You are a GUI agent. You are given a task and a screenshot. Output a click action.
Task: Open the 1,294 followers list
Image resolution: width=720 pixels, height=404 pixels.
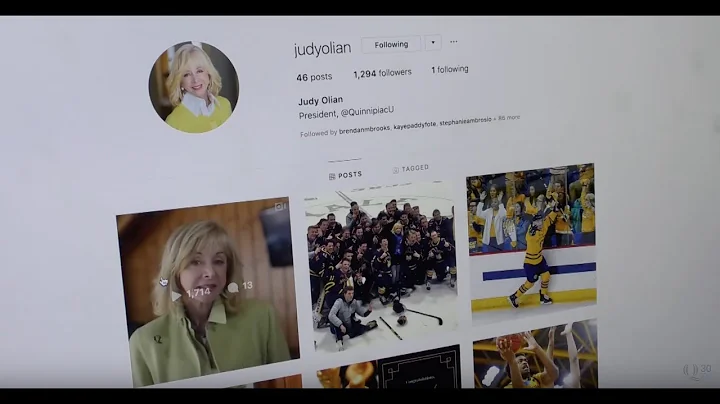382,73
